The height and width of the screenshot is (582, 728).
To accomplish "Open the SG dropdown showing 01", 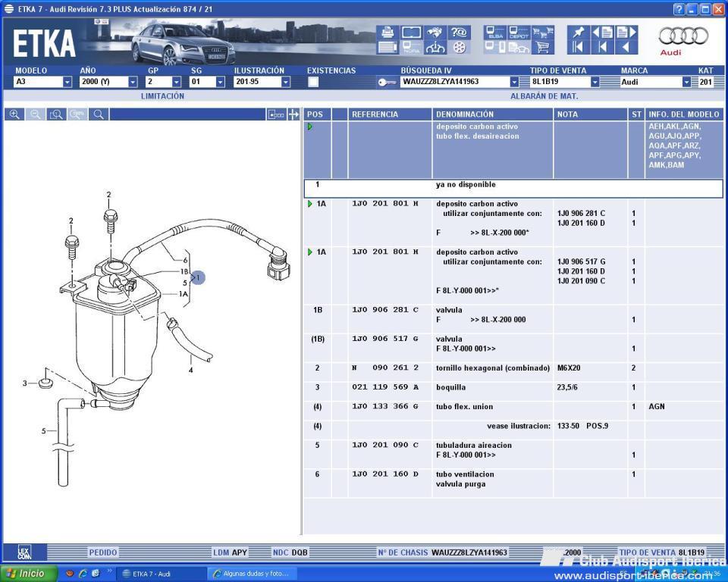I will pos(221,82).
